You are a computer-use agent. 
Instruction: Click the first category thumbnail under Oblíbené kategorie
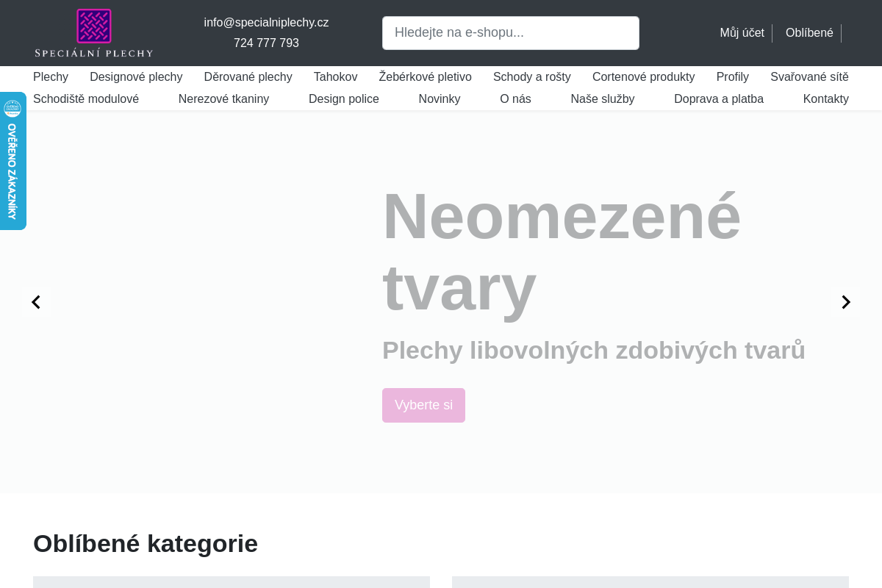point(232,582)
